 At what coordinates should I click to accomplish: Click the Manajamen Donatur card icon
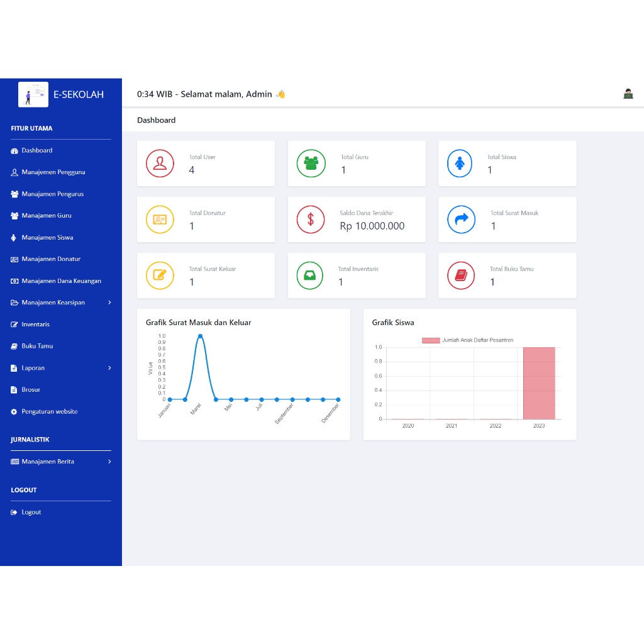click(x=14, y=260)
